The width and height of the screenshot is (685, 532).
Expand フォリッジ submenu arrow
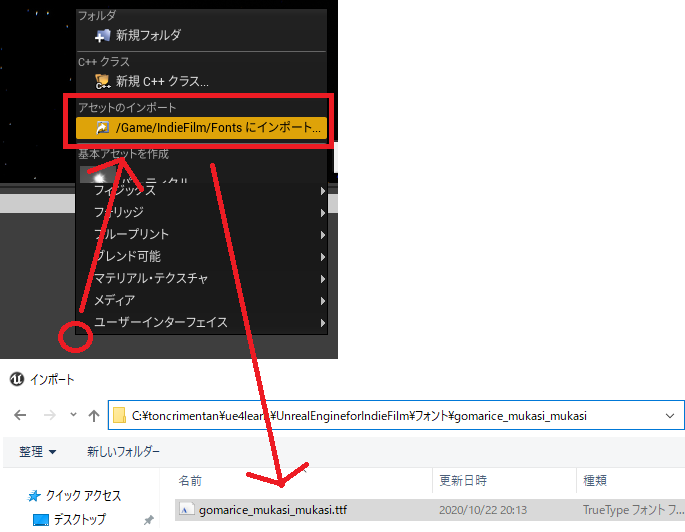tap(322, 213)
